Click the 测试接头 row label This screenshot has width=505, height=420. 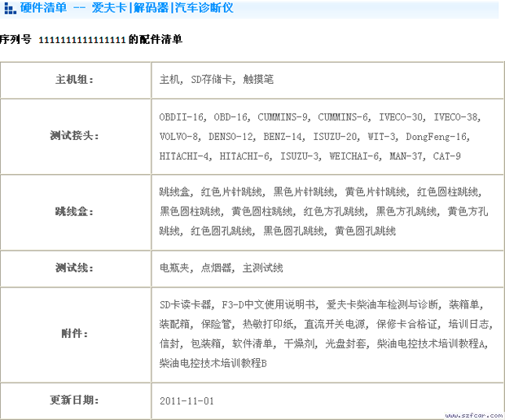pos(74,135)
